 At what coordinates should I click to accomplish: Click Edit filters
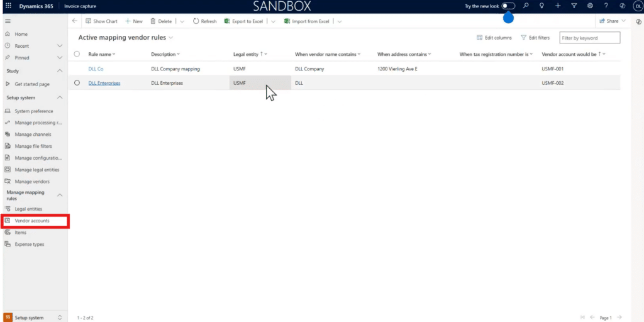tap(535, 38)
